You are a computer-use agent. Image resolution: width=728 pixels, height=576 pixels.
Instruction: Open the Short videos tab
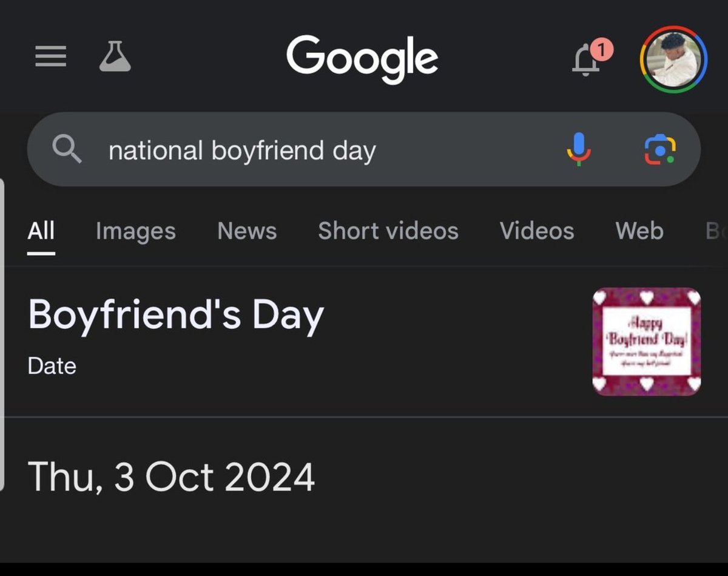[x=388, y=231]
